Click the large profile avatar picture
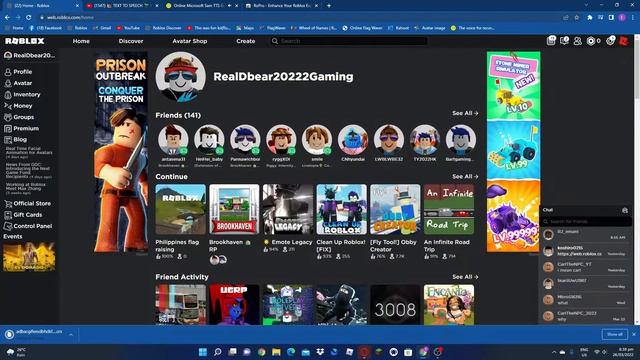The height and width of the screenshot is (360, 640). pos(180,77)
